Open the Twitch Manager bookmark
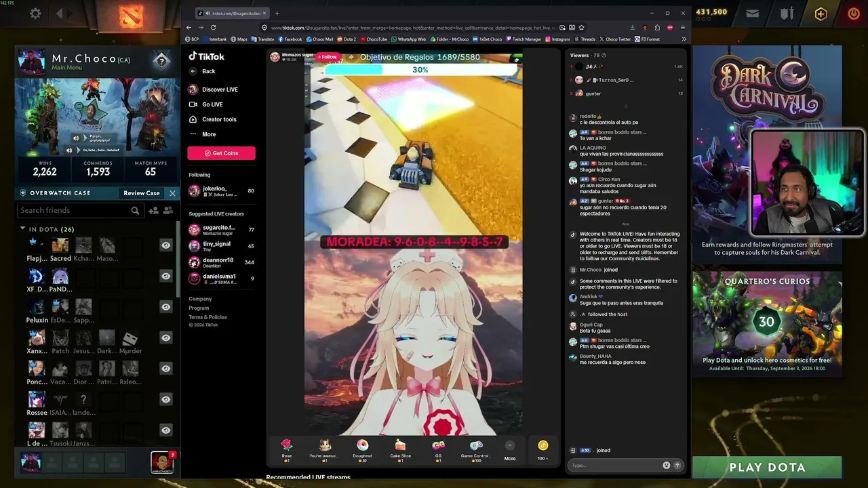 523,39
